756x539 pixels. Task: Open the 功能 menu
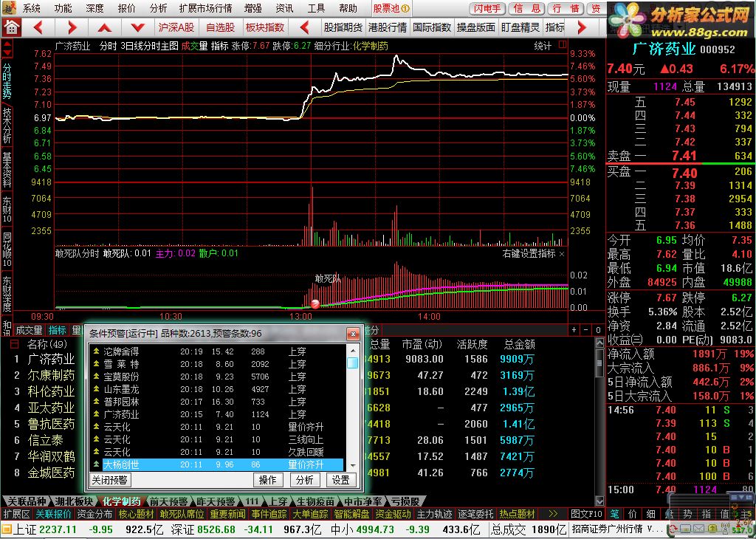click(63, 8)
